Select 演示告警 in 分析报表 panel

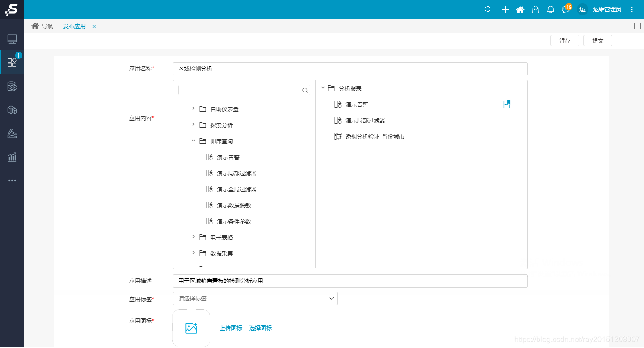click(357, 105)
